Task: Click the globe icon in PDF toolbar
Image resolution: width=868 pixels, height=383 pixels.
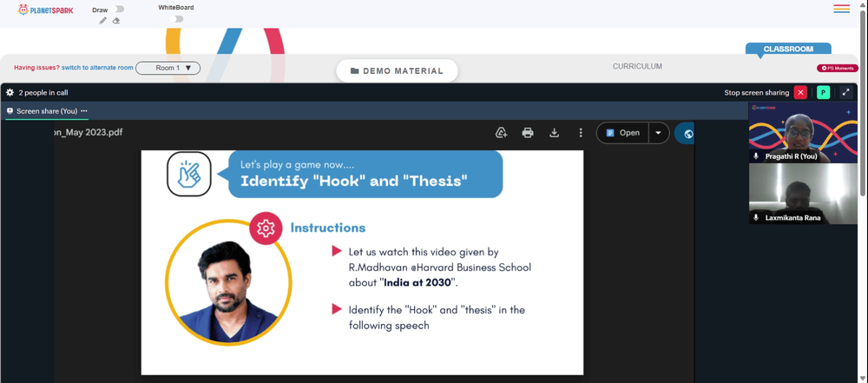Action: pos(687,133)
